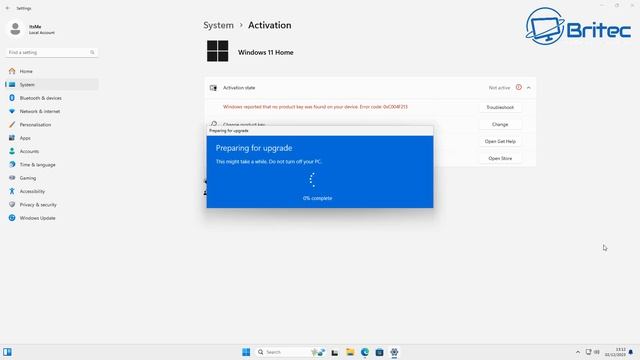Click the Time & language globe icon

(12, 164)
